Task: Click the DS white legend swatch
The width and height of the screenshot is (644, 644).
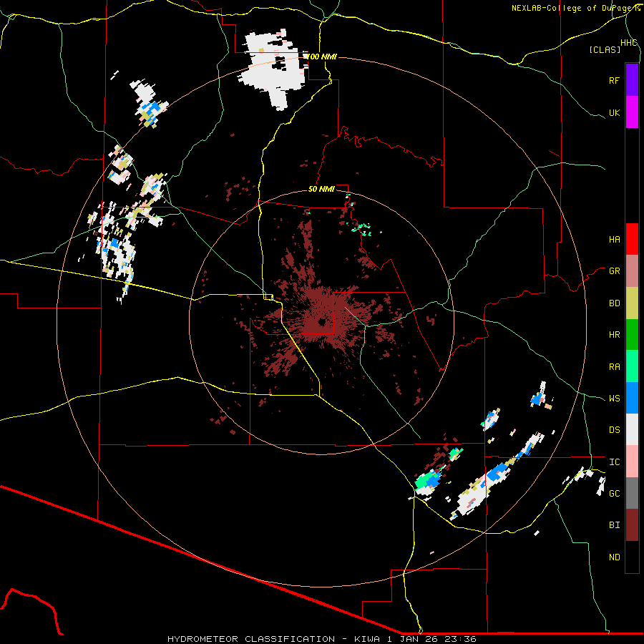Action: pyautogui.click(x=632, y=429)
